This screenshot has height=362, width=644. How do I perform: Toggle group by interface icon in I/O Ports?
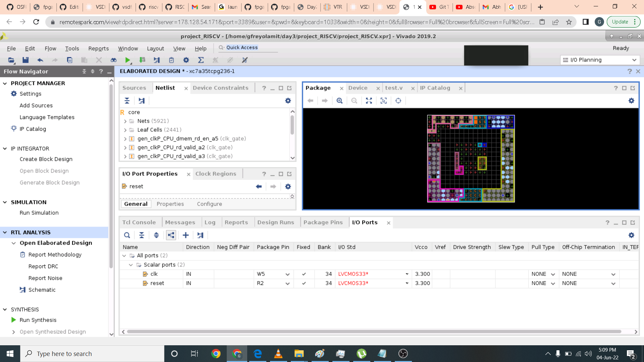tap(171, 235)
